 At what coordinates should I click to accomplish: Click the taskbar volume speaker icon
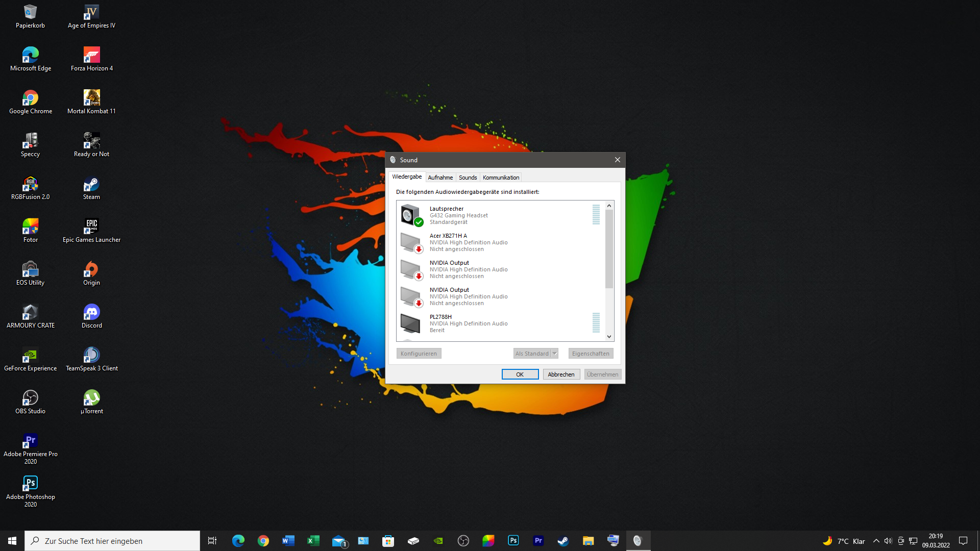point(888,541)
